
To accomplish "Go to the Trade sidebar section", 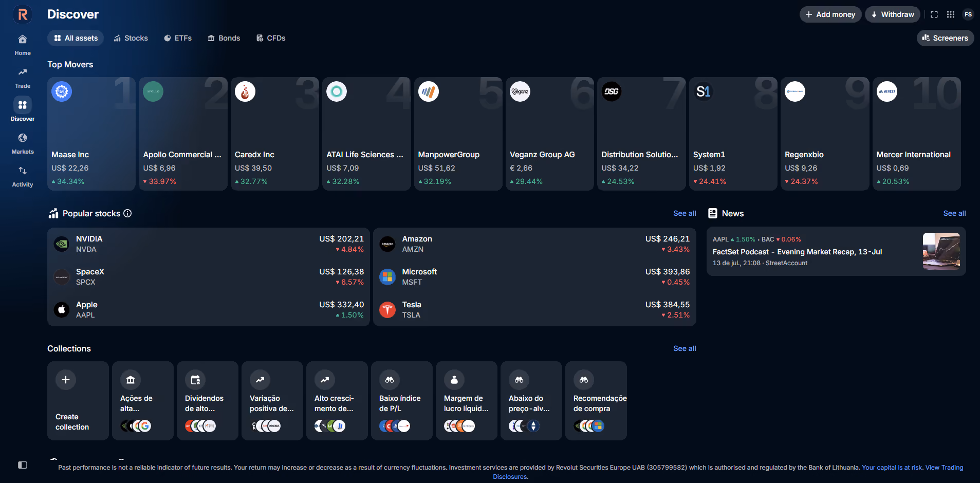I will (x=23, y=78).
